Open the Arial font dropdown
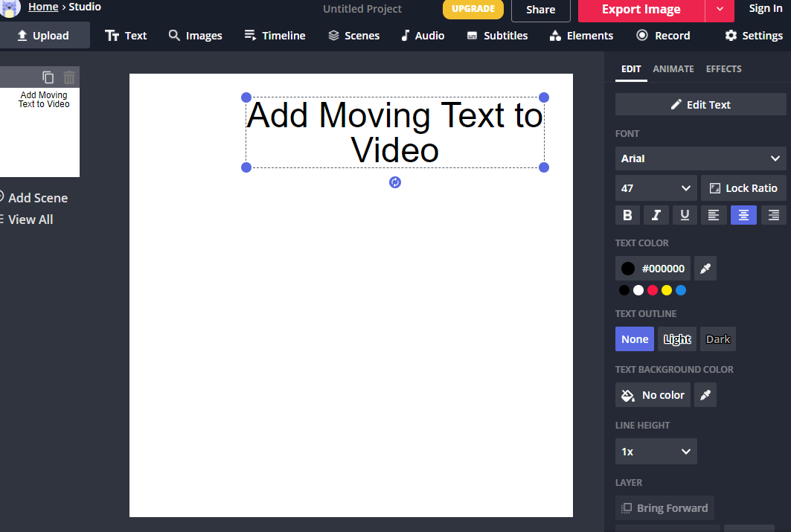This screenshot has width=791, height=532. tap(699, 158)
